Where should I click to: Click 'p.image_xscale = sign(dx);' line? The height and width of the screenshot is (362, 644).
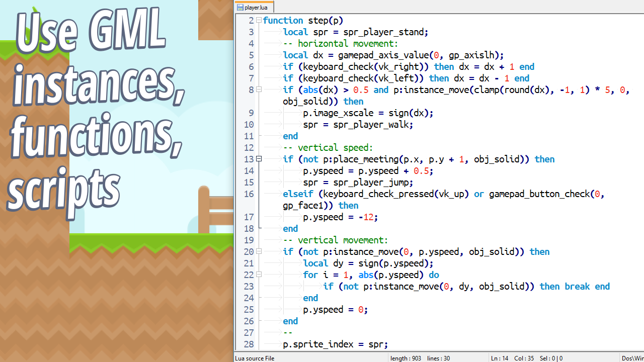pyautogui.click(x=368, y=113)
